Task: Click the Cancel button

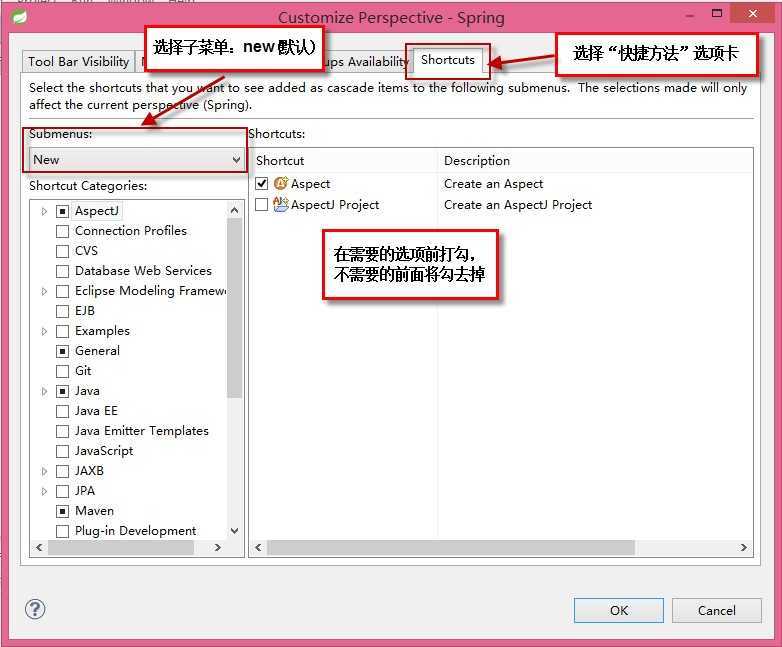Action: coord(717,611)
